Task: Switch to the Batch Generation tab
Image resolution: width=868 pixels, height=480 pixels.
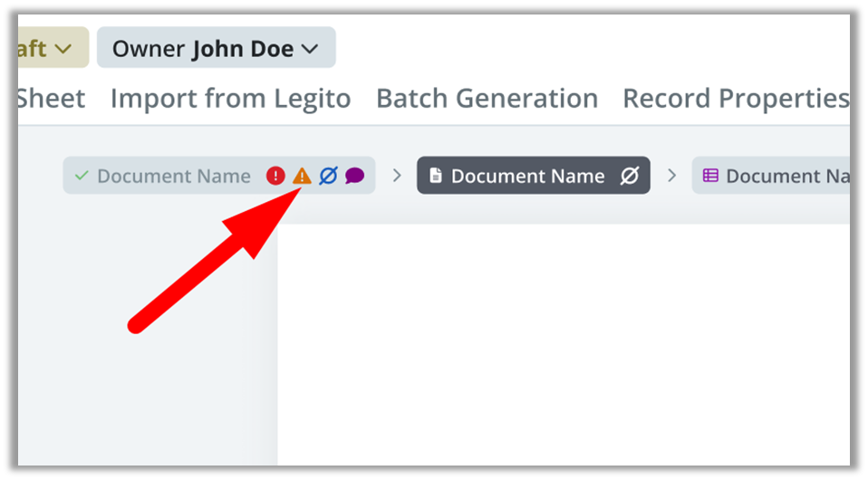Action: pos(487,99)
